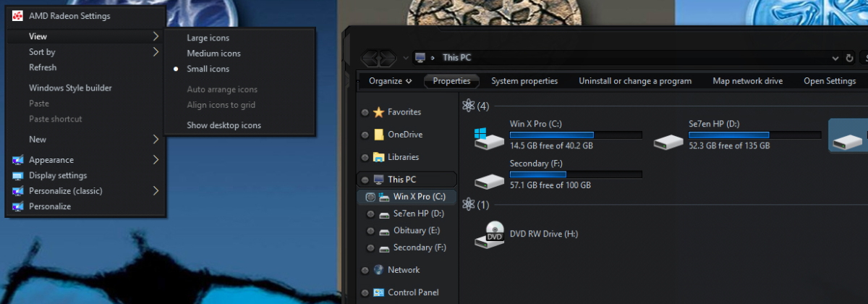Click Se7en HP (D:) large drive icon
Screen dimensions: 868x304
(x=668, y=141)
